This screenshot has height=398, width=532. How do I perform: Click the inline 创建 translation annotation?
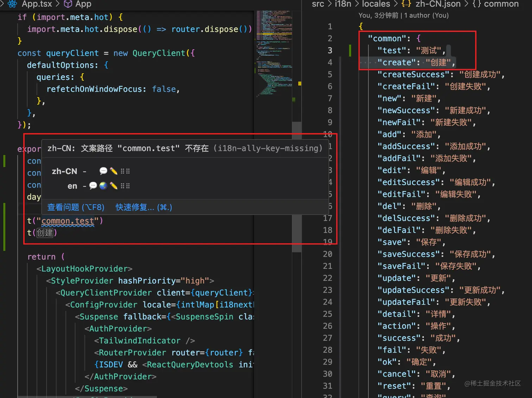45,233
